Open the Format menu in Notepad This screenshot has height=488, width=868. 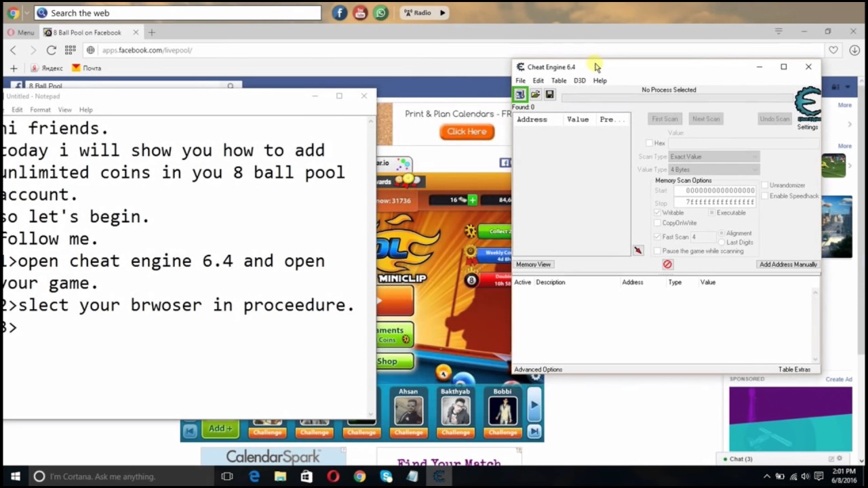pyautogui.click(x=40, y=110)
